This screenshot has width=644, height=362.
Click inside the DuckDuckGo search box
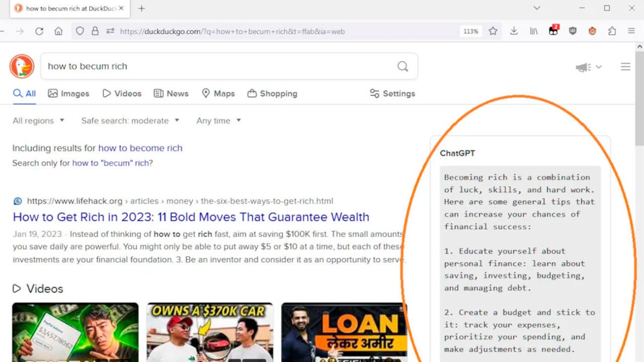coord(216,66)
